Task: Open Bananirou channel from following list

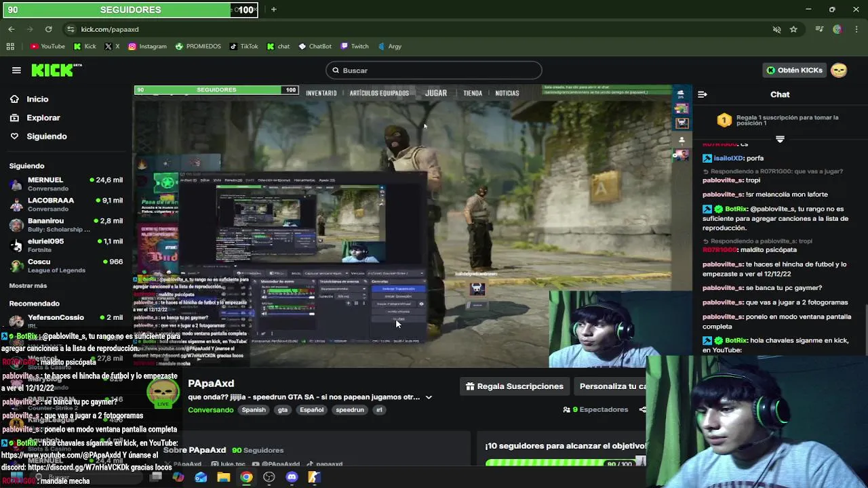Action: (66, 224)
